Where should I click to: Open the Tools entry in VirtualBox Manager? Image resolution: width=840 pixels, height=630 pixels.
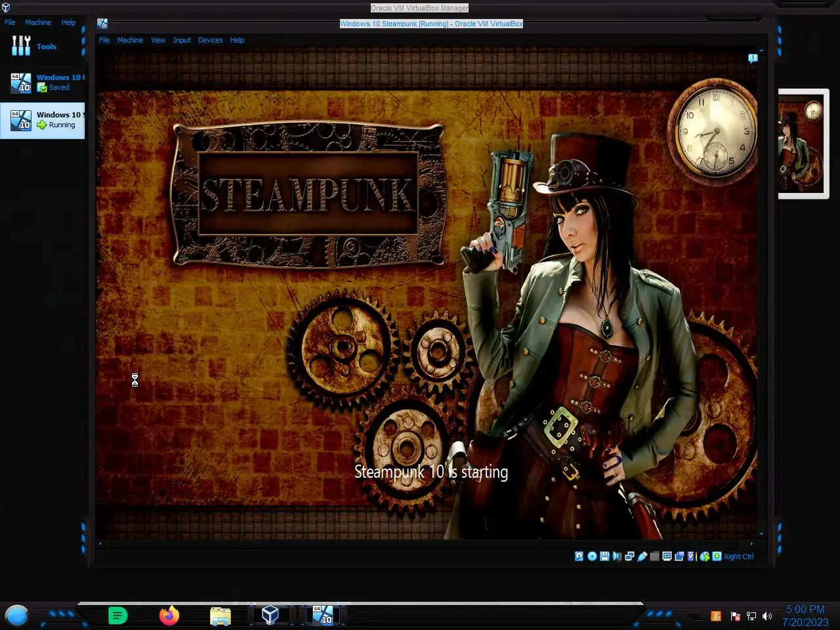(42, 46)
